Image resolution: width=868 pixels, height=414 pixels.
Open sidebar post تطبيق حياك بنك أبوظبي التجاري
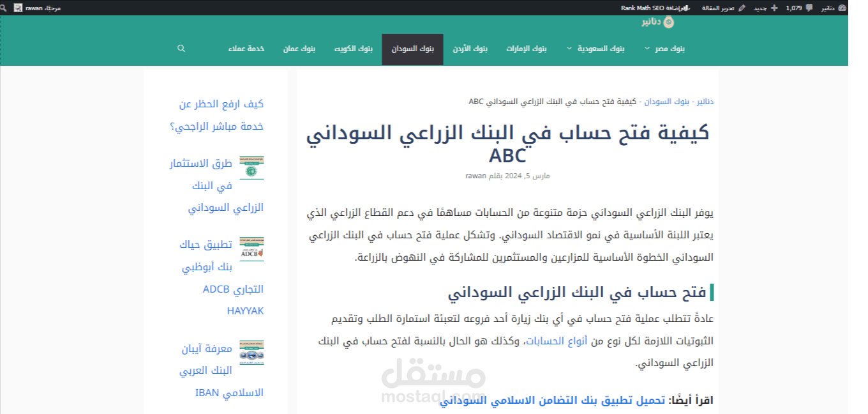223,278
